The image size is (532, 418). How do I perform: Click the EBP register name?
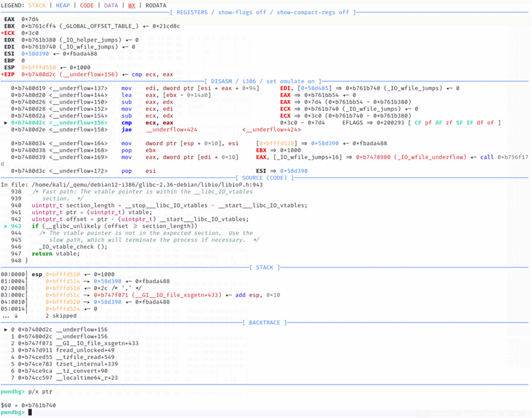tap(9, 61)
